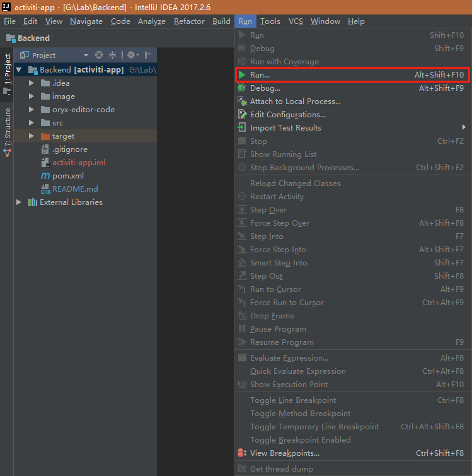Select .gitignore in the project tree

(70, 149)
